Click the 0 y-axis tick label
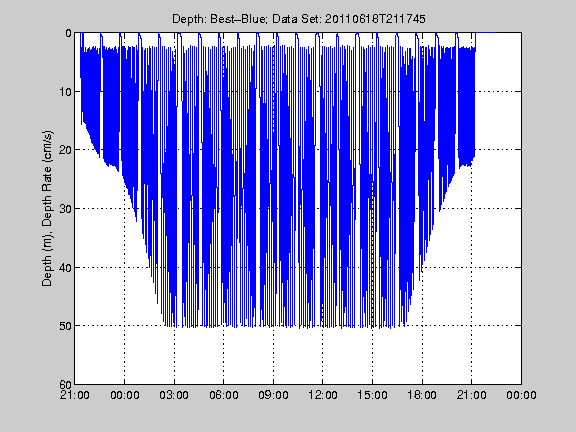576x432 pixels. click(68, 33)
